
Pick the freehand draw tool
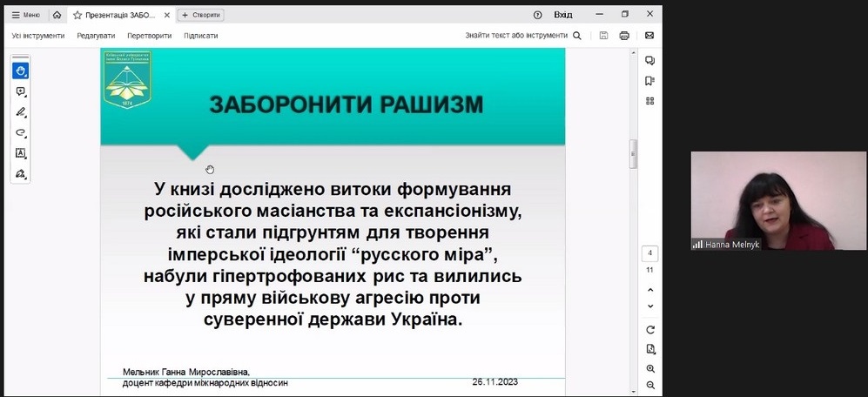(20, 132)
